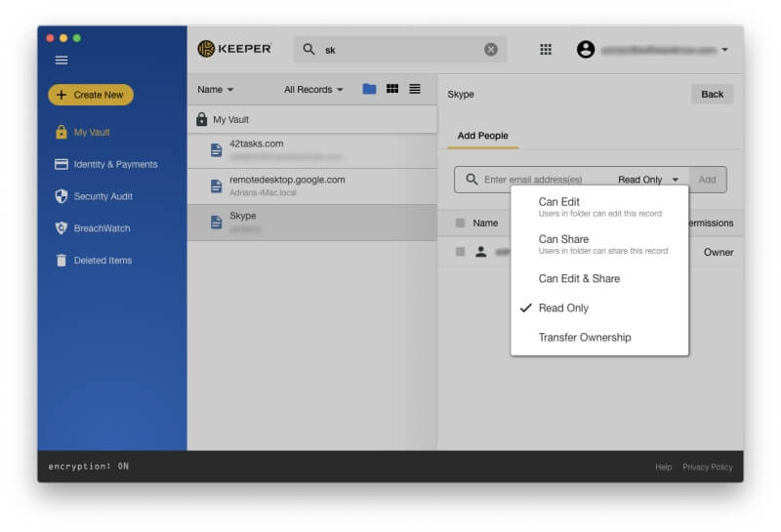The image size is (781, 532).
Task: Click the Skype title in details panel
Action: (x=460, y=94)
